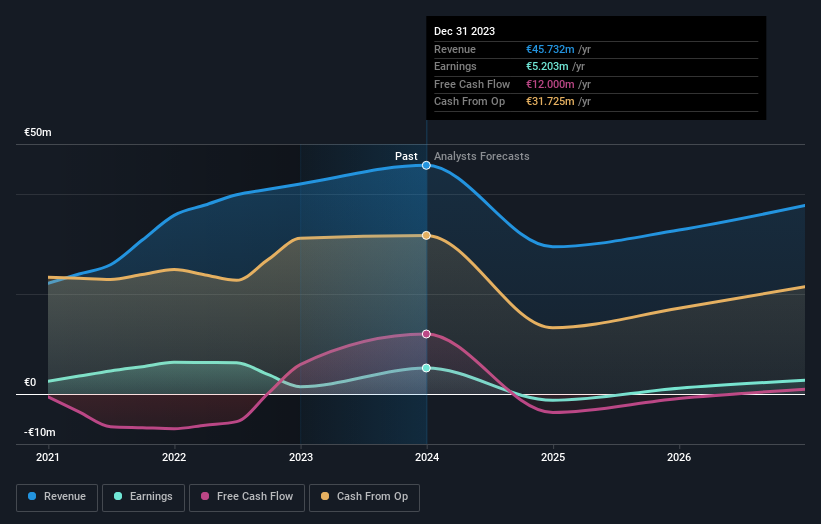Select the 2026 x-axis label

click(x=679, y=457)
